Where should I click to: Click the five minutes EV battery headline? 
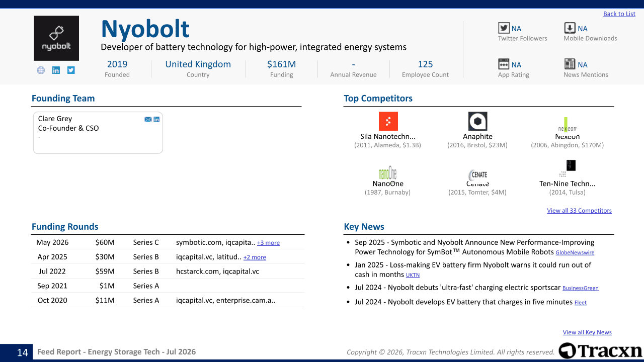pos(463,302)
